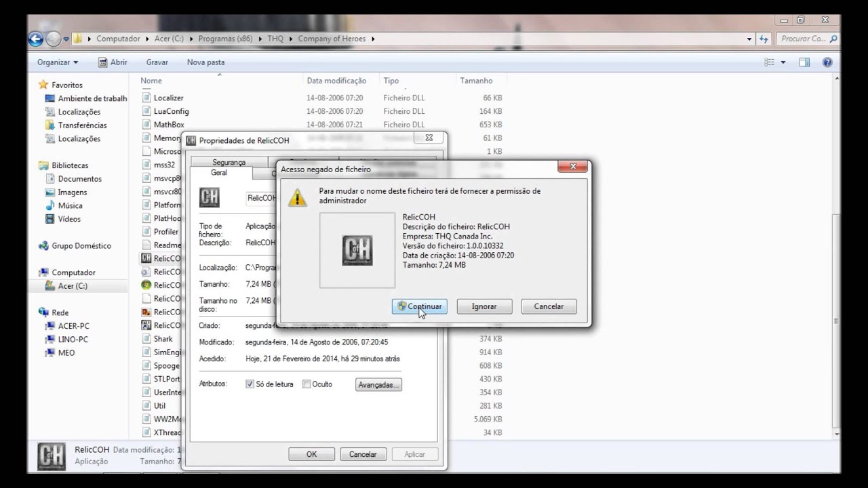Viewport: 868px width, 488px height.
Task: Select the Profiler file icon
Action: [x=146, y=232]
